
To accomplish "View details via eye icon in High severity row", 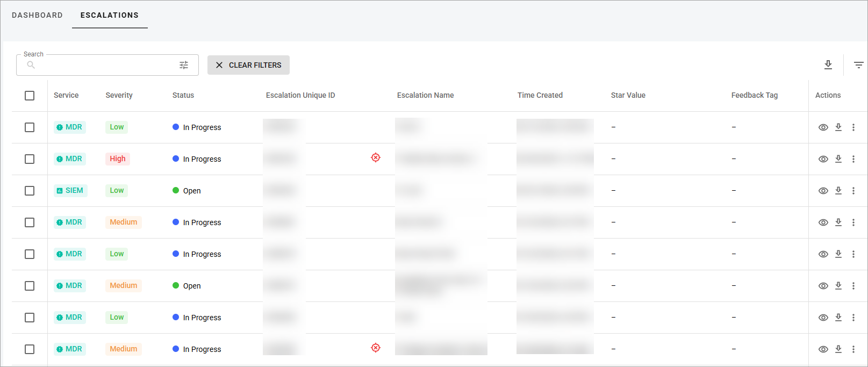I will (823, 159).
